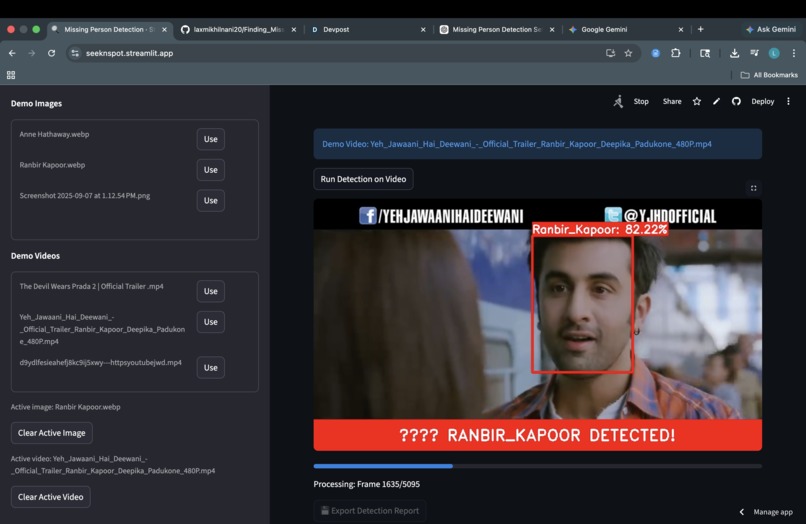The image size is (806, 524).
Task: Go back with the browser back arrow
Action: pos(12,53)
